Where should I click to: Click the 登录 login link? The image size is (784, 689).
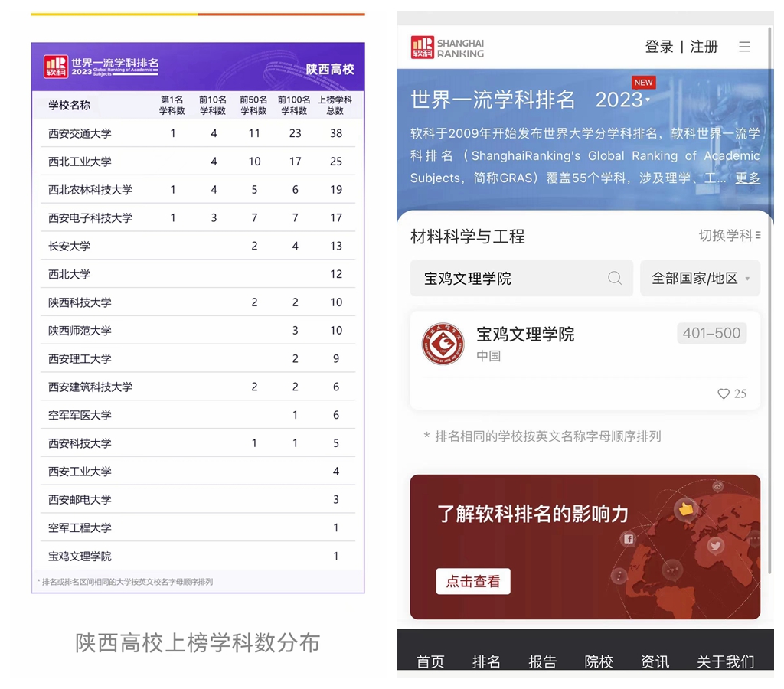point(658,47)
